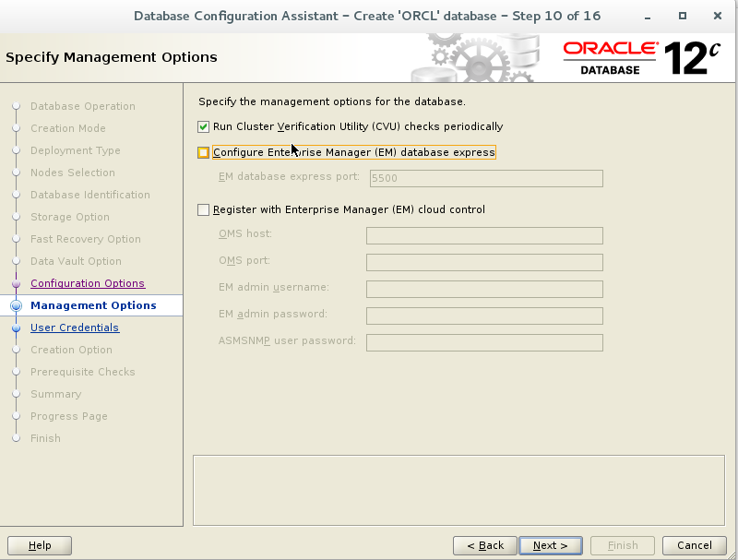Click the EM database express port field
This screenshot has width=738, height=560.
pyautogui.click(x=487, y=178)
